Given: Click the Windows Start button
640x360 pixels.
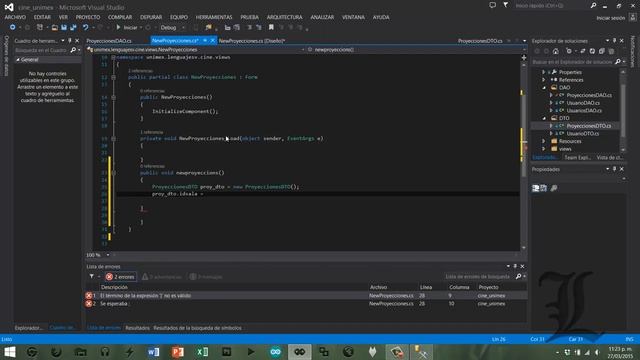Looking at the screenshot, I should tap(9, 352).
